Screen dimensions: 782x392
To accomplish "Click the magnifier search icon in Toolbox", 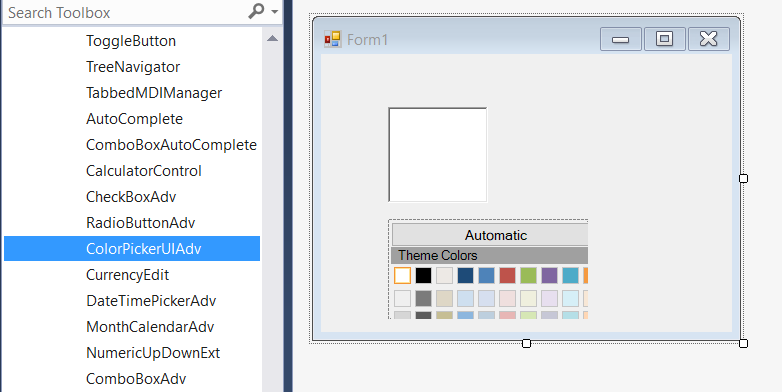I will 256,11.
